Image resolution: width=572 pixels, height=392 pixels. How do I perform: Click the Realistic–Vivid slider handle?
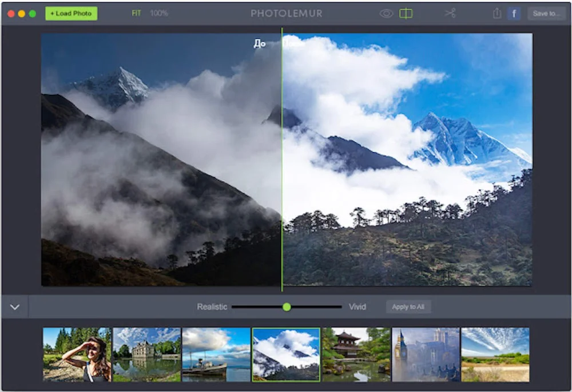pos(287,307)
